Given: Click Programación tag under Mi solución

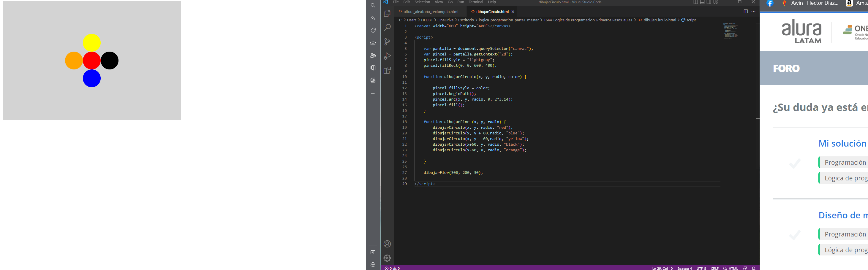Looking at the screenshot, I should [844, 162].
